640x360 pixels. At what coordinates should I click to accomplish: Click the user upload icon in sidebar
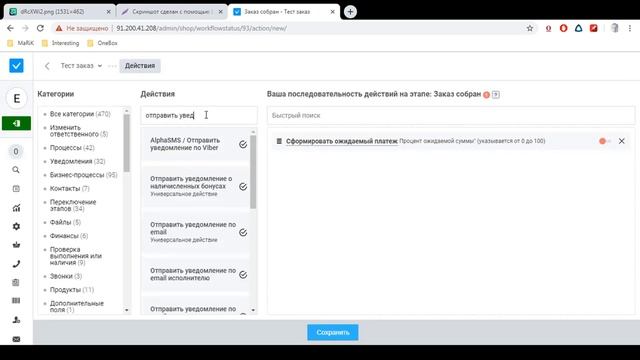pos(16,320)
